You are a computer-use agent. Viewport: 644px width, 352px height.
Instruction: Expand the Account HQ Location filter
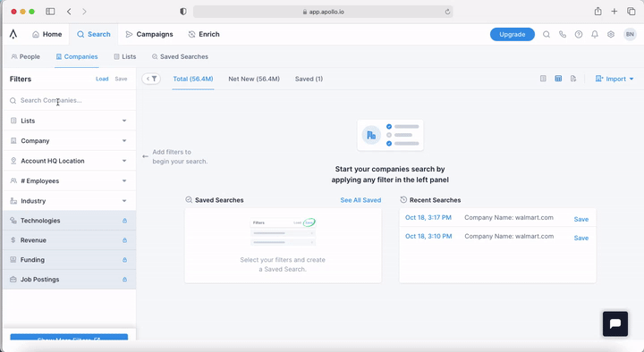tap(69, 161)
